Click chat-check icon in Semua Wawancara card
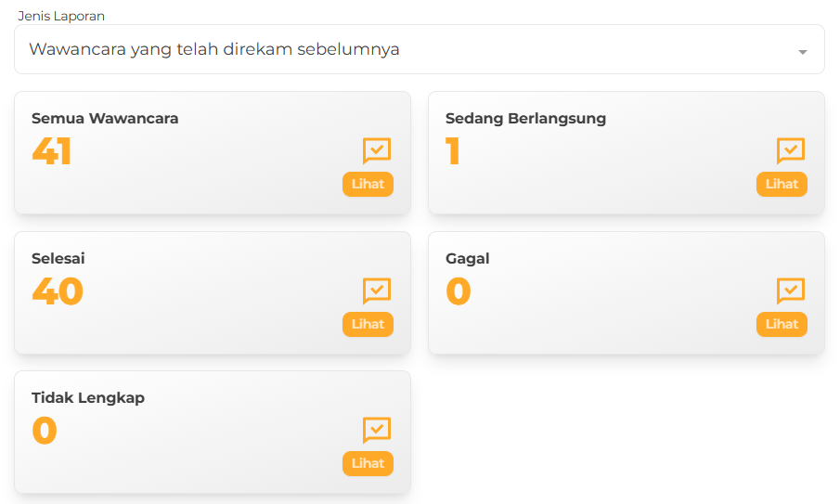The height and width of the screenshot is (504, 840). (376, 150)
